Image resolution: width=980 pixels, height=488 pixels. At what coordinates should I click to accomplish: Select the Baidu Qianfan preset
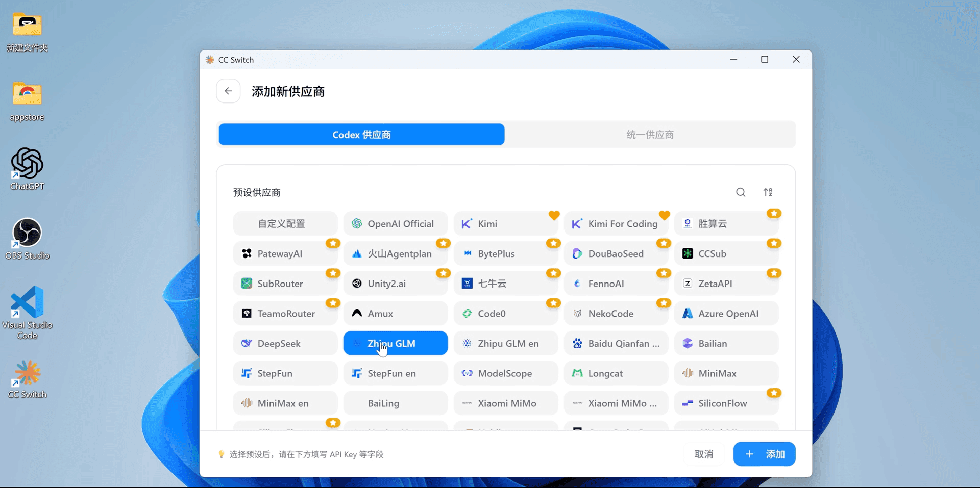pyautogui.click(x=616, y=344)
